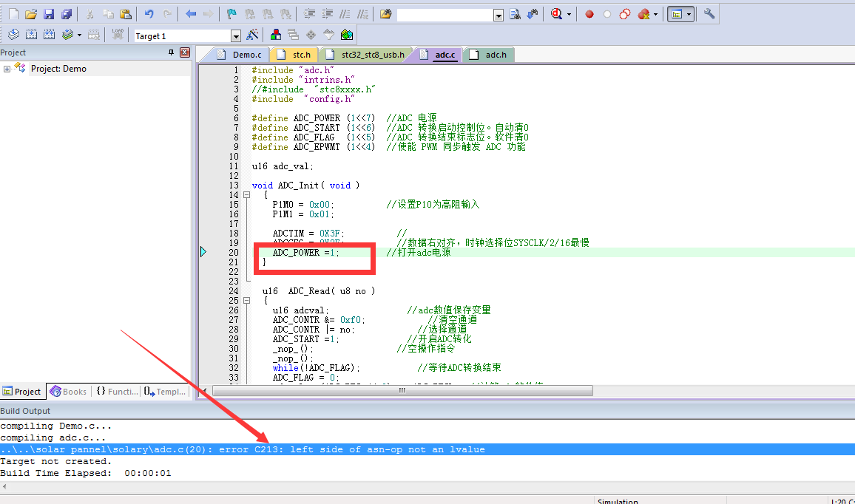Click the 'compiling adc.c...' output line

tap(53, 437)
